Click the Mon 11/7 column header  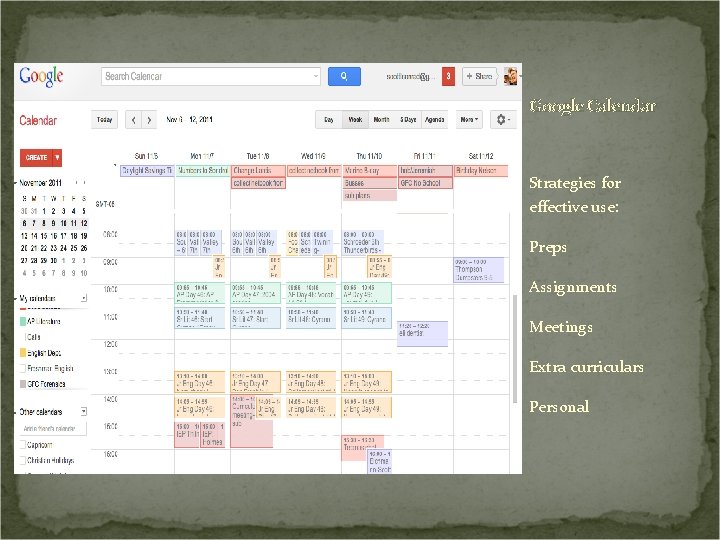coord(202,156)
